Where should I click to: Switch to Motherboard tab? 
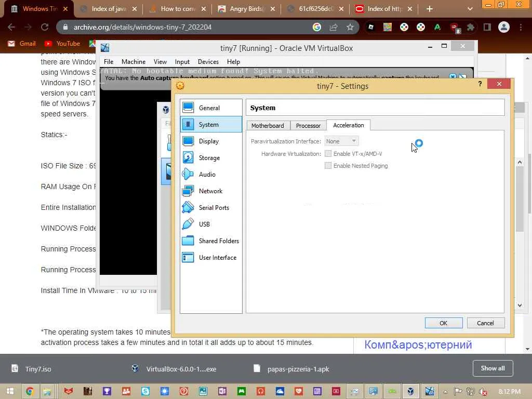click(x=268, y=126)
